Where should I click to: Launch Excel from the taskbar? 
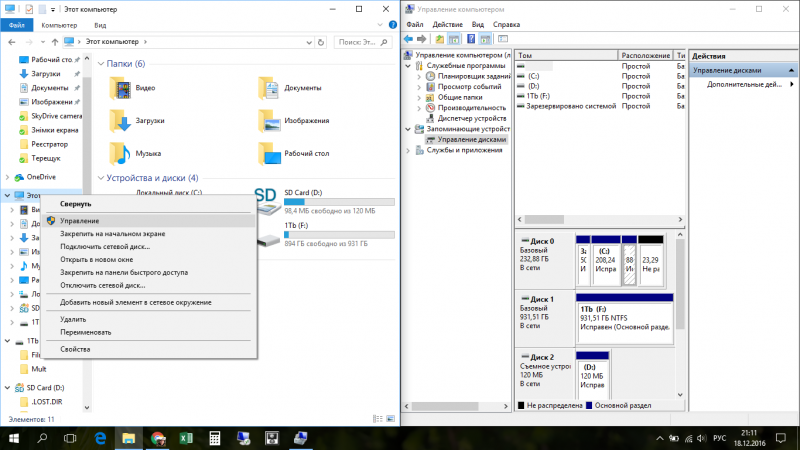pyautogui.click(x=185, y=438)
